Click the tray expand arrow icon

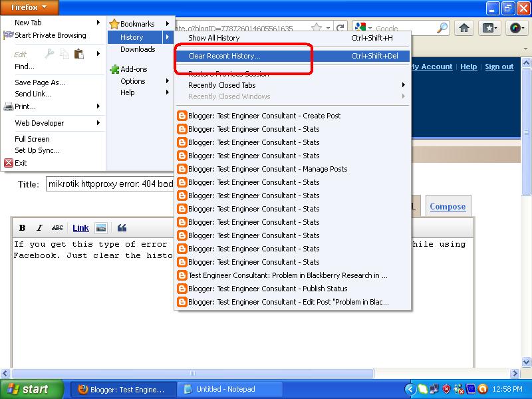click(x=410, y=389)
